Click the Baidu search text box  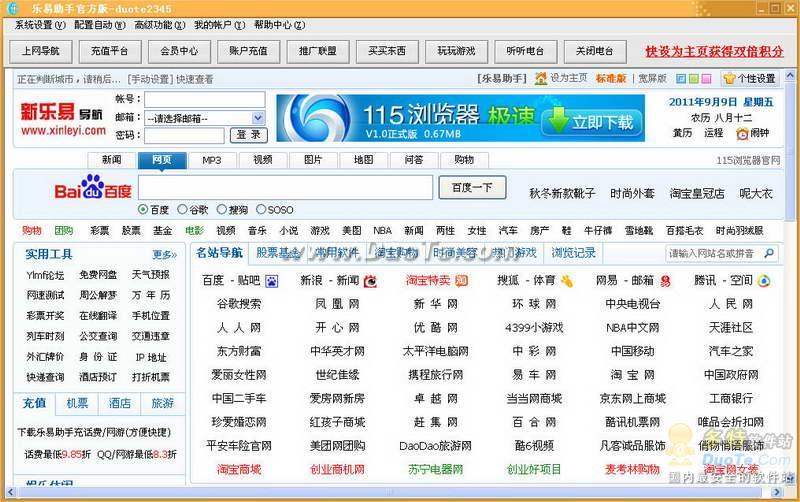tap(286, 188)
